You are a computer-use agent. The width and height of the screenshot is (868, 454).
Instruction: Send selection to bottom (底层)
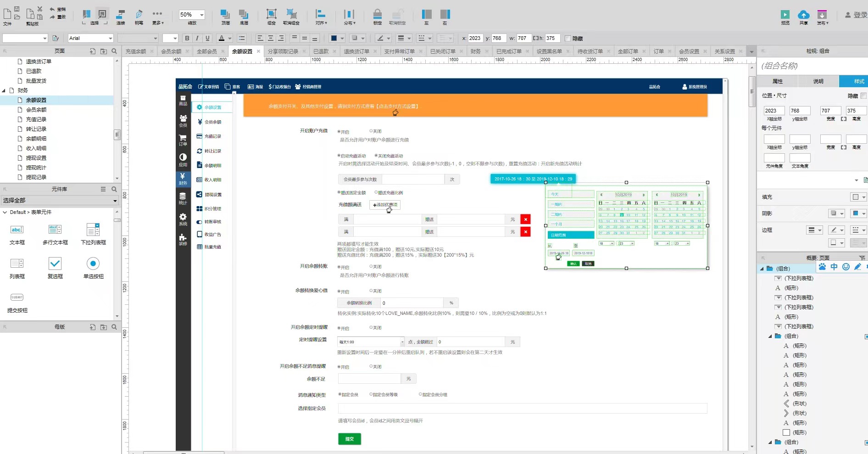[x=244, y=17]
